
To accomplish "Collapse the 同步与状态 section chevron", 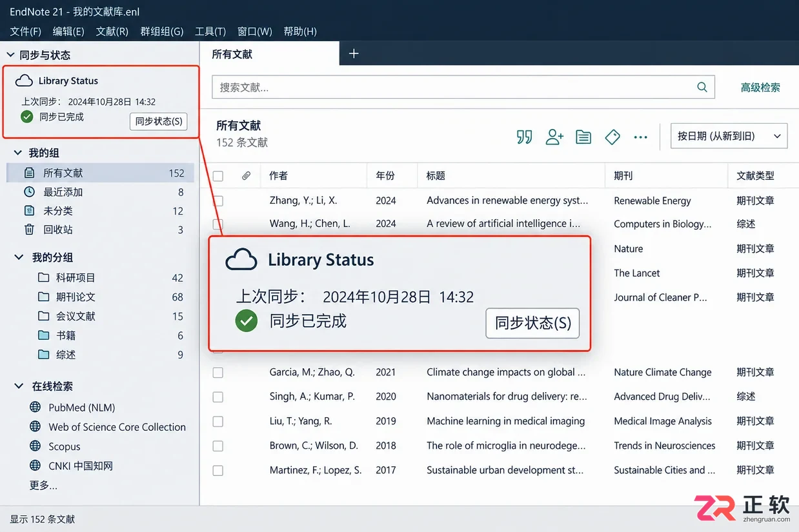I will [10, 55].
